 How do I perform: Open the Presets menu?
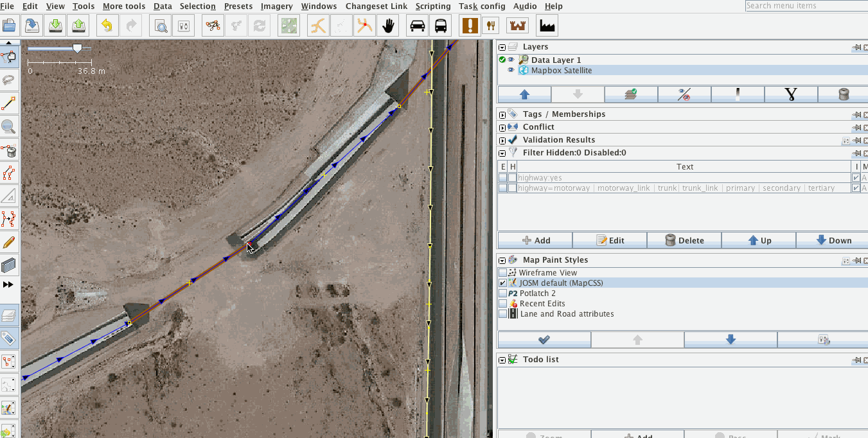(x=238, y=6)
